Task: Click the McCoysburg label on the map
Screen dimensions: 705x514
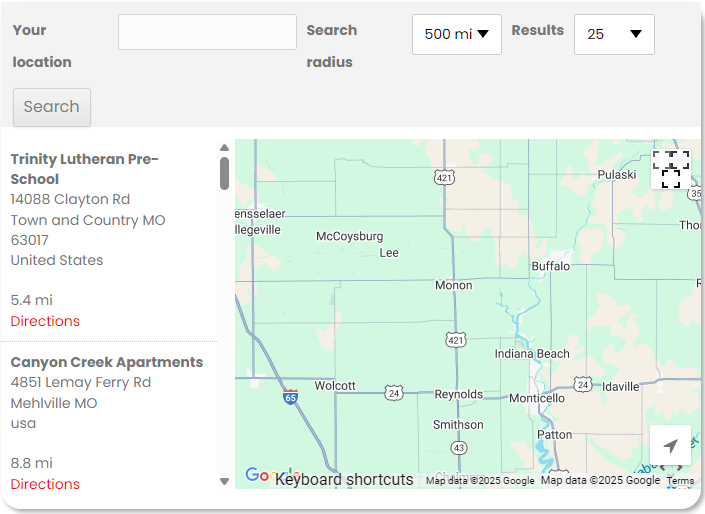Action: tap(349, 236)
